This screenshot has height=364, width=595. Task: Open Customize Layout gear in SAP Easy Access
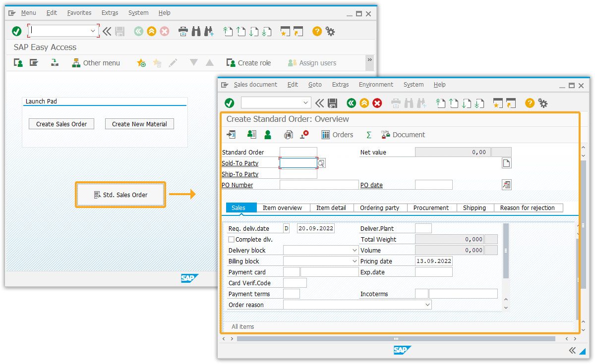point(330,31)
